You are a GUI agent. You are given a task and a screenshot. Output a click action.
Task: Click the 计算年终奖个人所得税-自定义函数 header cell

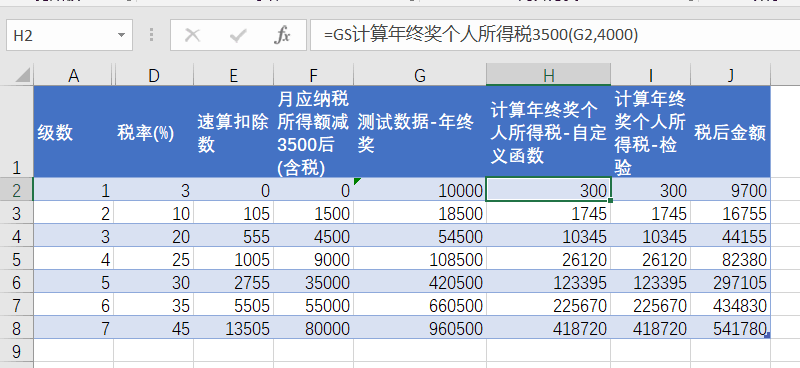[548, 132]
